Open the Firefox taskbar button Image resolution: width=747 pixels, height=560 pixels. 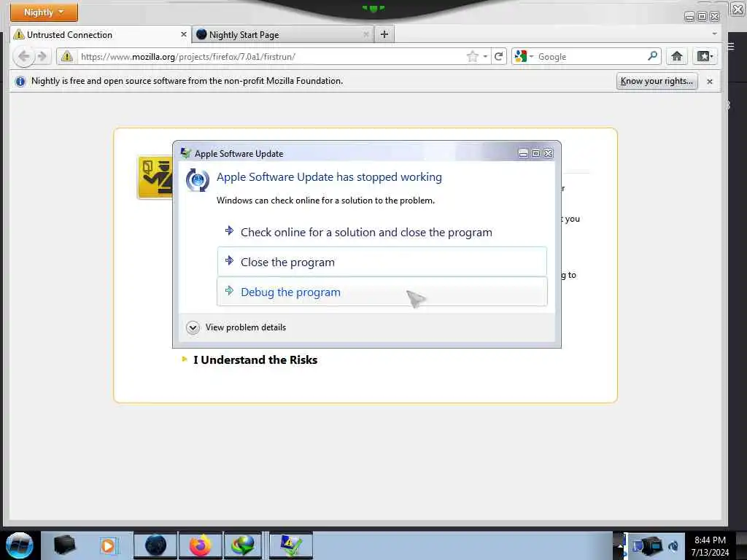[x=200, y=545]
